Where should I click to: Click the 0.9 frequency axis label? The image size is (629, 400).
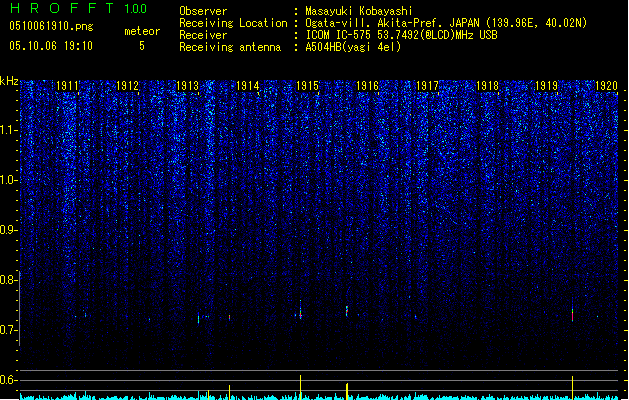[x=7, y=230]
